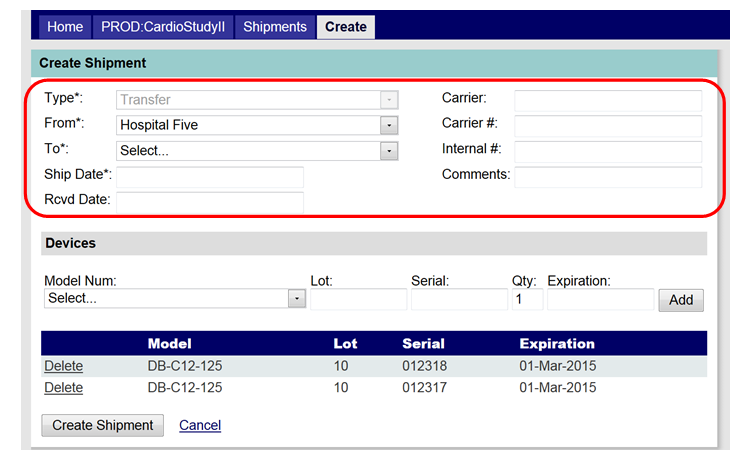Switch to the Shipments tab
Viewport: 747px width, 459px height.
(x=275, y=26)
